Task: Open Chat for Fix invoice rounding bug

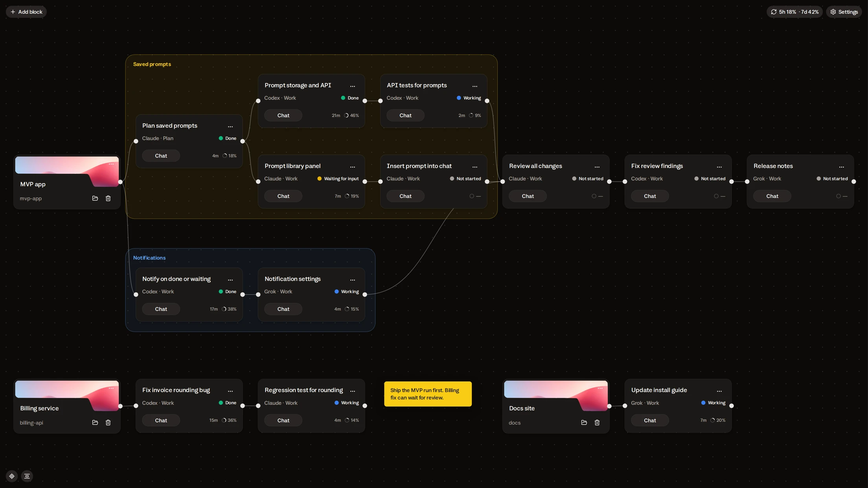Action: 161,420
